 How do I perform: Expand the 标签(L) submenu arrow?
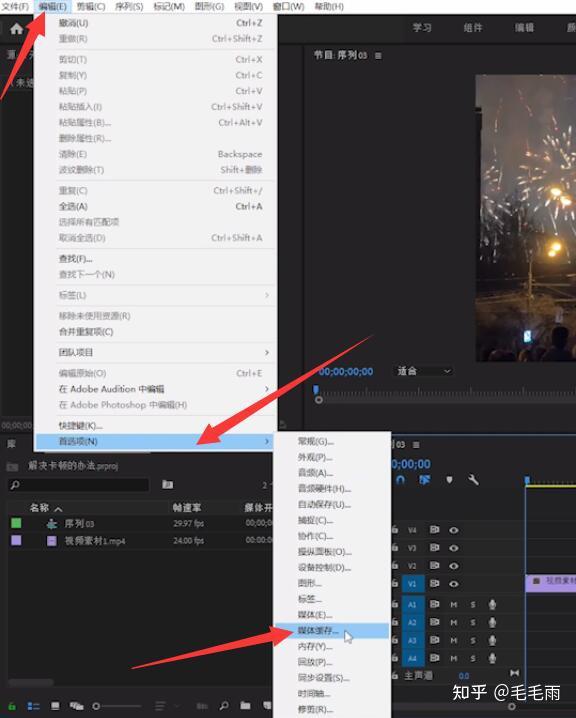coord(267,295)
